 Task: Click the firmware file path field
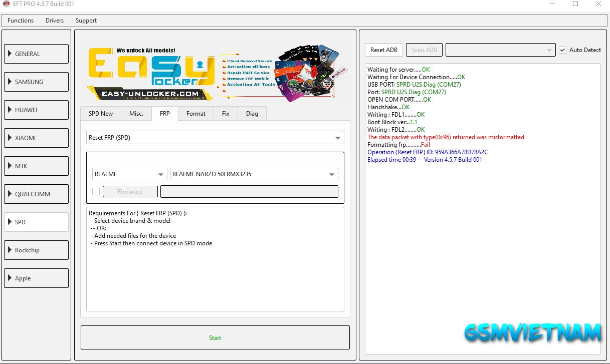pos(249,192)
